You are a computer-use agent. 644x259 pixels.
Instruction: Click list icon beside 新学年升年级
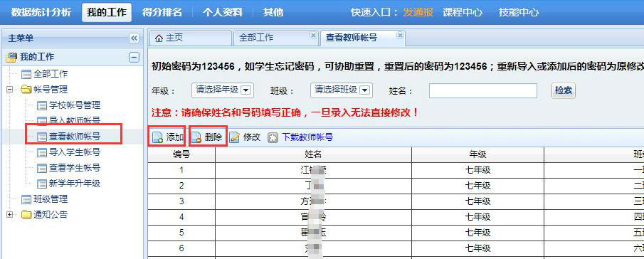[x=42, y=184]
